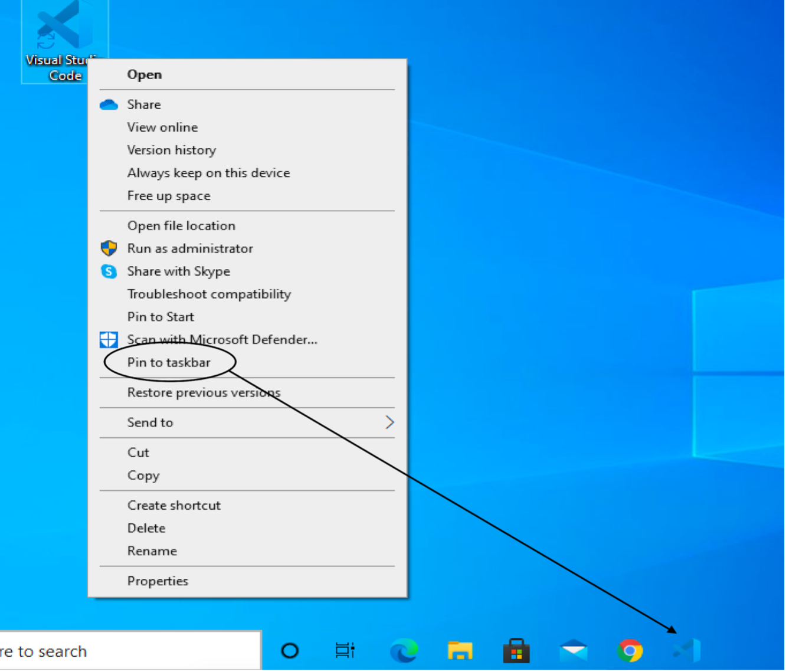This screenshot has height=672, width=786.
Task: Click the taskbar search box
Action: point(130,651)
